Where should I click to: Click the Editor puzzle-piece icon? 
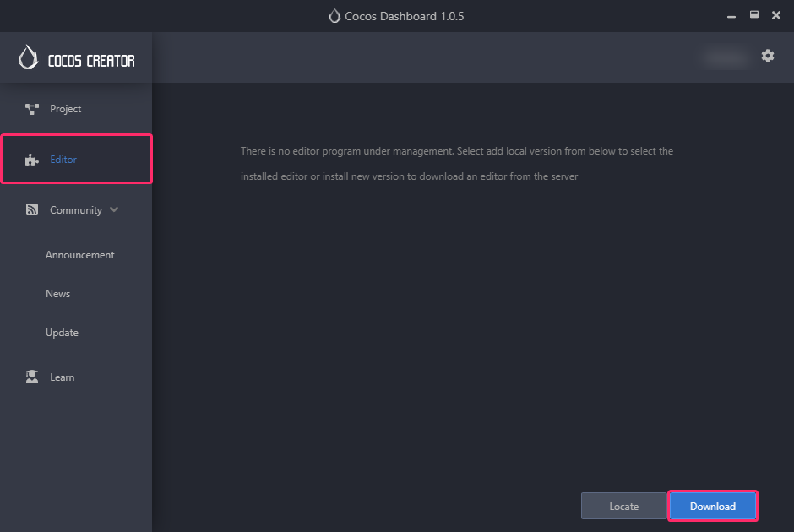click(x=32, y=160)
